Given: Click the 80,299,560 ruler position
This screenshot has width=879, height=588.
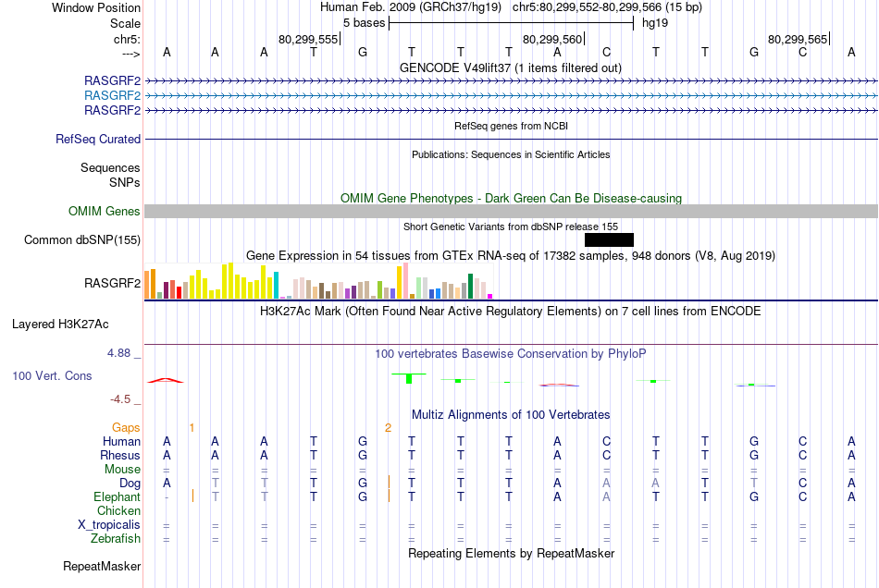Looking at the screenshot, I should (552, 39).
